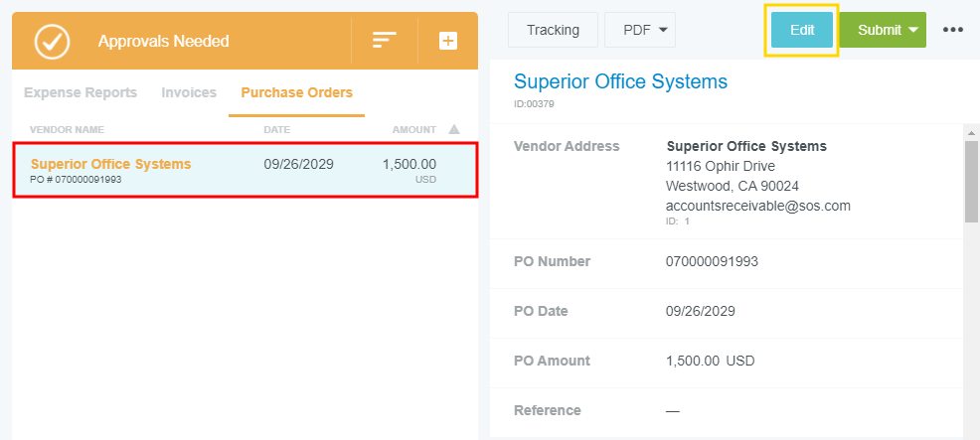Expand the PDF dropdown
The image size is (980, 440).
tap(639, 30)
